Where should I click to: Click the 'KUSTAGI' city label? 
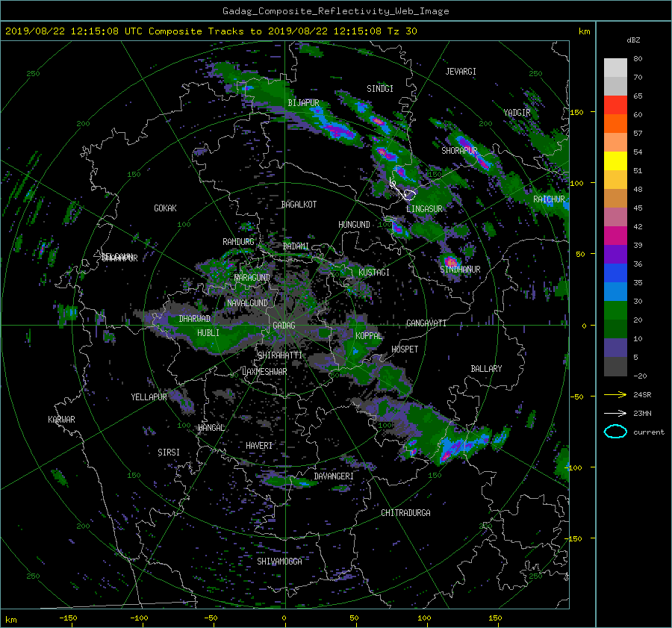coord(374,273)
